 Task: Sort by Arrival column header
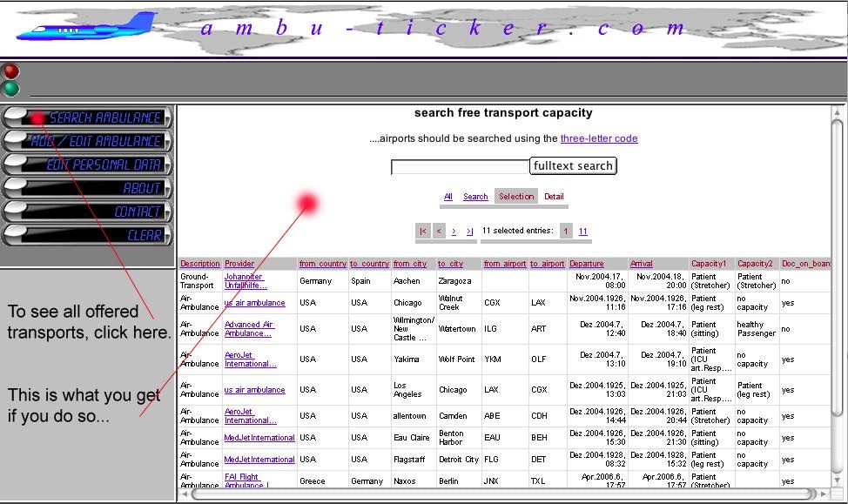click(x=642, y=264)
